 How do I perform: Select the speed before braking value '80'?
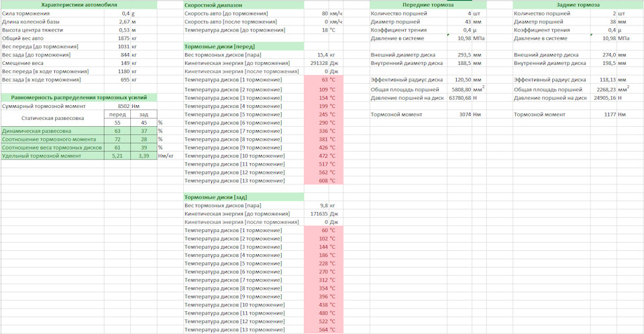316,13
